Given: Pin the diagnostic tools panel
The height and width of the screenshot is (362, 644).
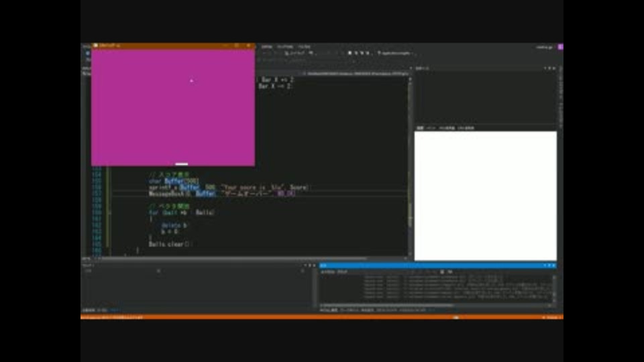Looking at the screenshot, I should pyautogui.click(x=549, y=68).
